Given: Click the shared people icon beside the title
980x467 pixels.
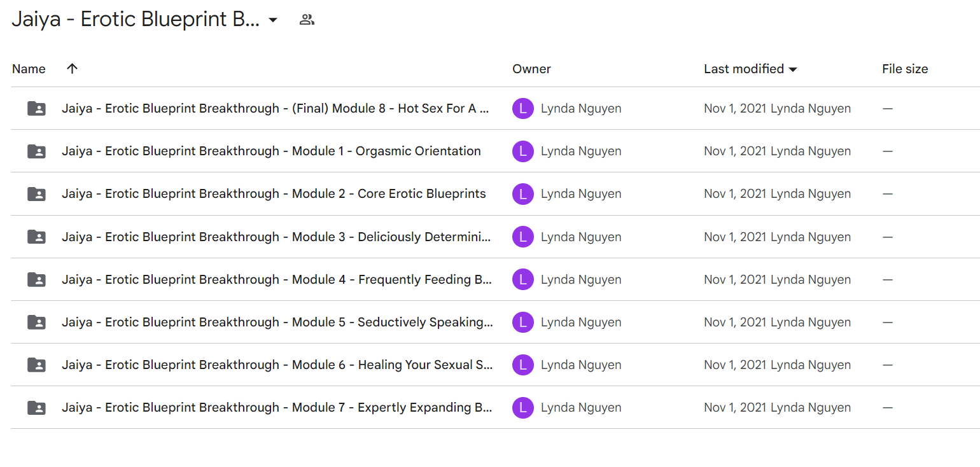Looking at the screenshot, I should click(307, 20).
